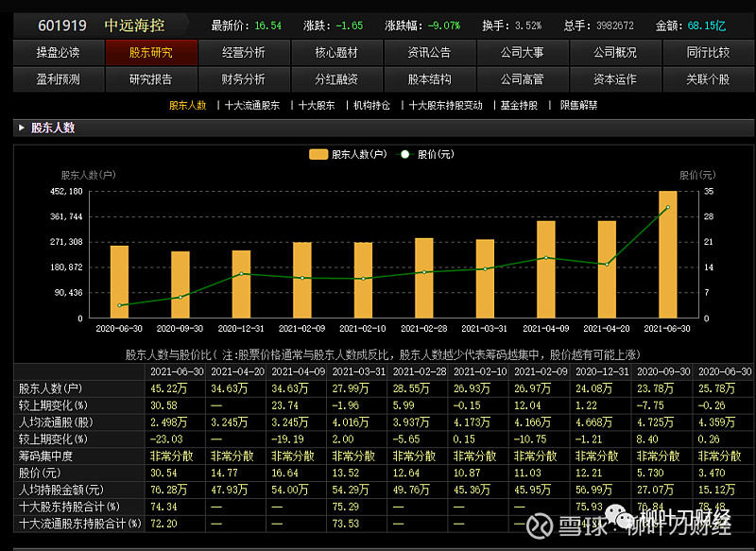756x551 pixels.
Task: Click stock price point above 2020-09-30
Action: click(180, 298)
